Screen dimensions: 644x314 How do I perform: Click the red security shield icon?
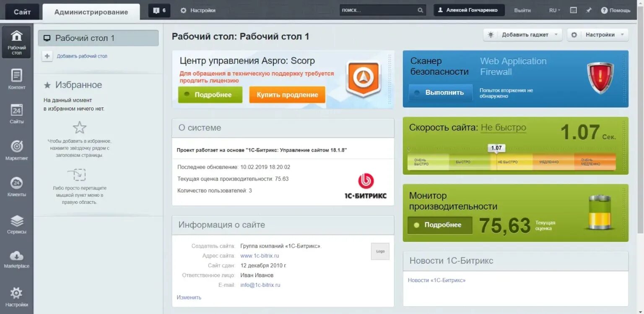coord(600,78)
